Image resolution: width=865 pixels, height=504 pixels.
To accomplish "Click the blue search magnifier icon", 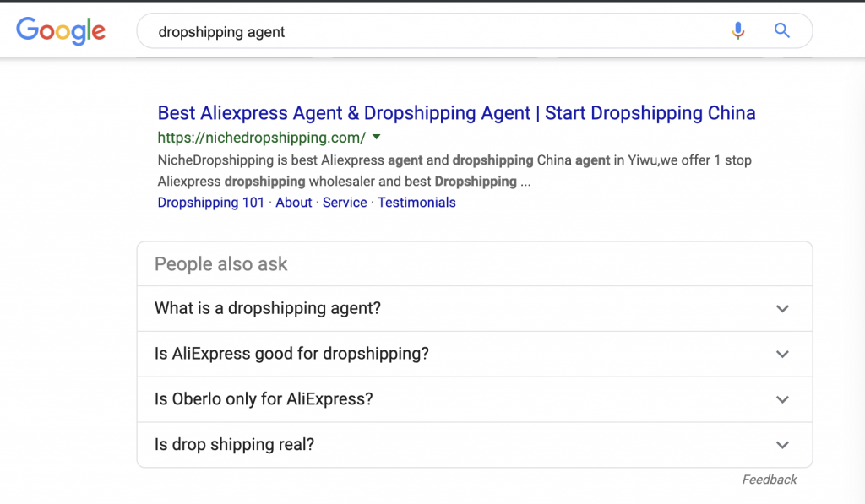I will pos(782,31).
